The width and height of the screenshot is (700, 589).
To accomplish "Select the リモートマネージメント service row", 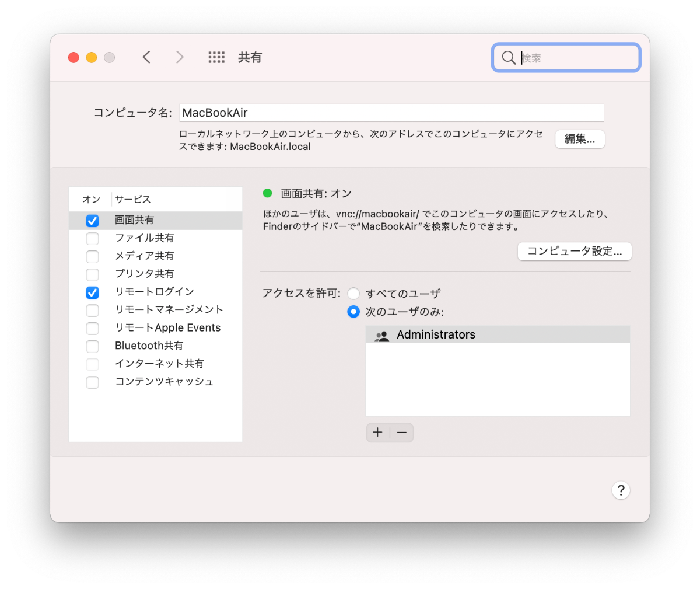I will (x=156, y=310).
